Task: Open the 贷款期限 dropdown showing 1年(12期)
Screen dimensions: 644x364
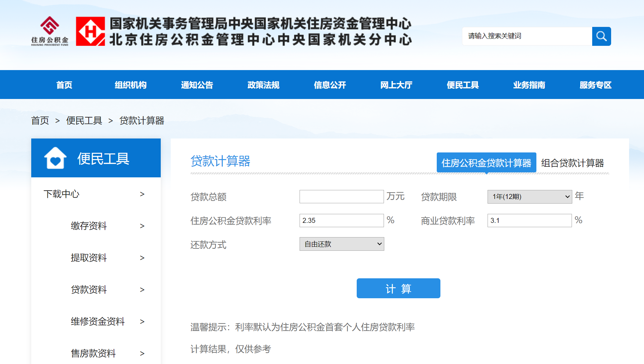Action: [529, 197]
